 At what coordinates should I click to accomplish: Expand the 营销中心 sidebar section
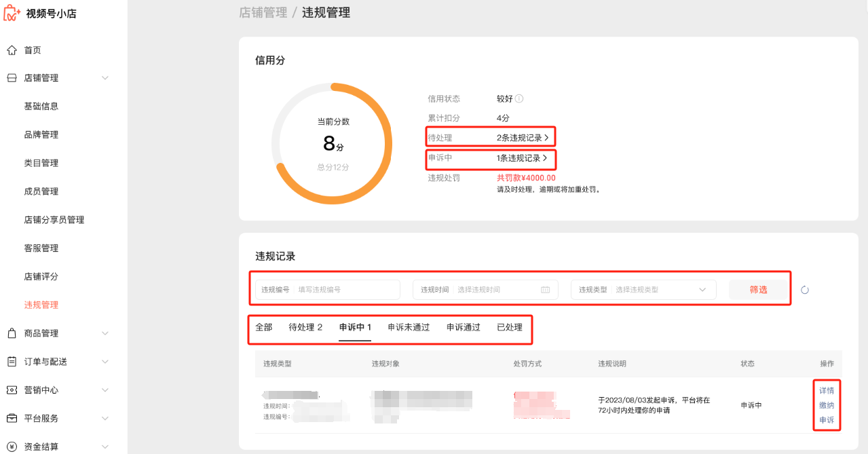105,390
